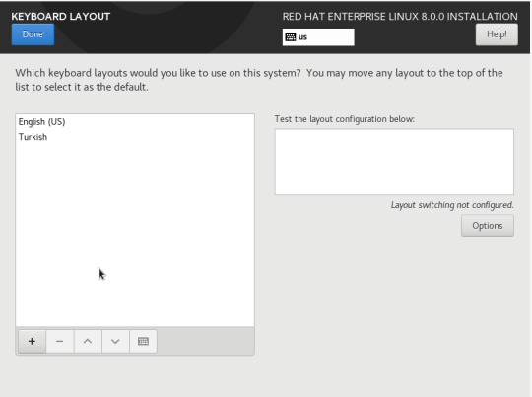
Task: Preview layout with the keyboard icon button
Action: (x=143, y=341)
